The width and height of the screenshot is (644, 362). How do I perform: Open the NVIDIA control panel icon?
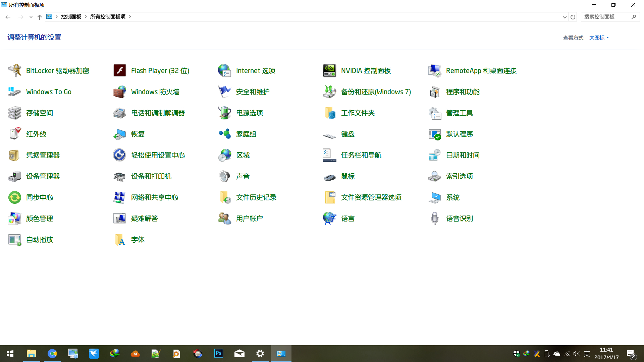point(329,71)
